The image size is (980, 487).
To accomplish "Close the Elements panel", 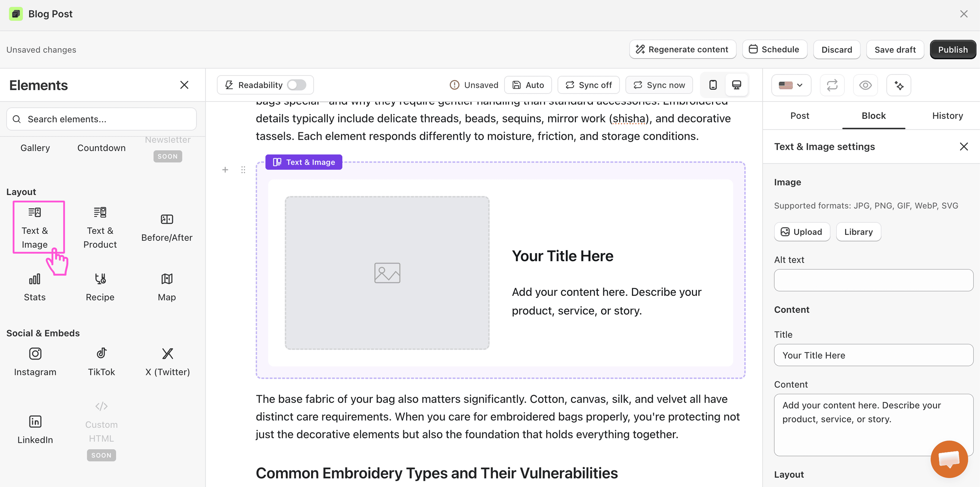I will [184, 85].
